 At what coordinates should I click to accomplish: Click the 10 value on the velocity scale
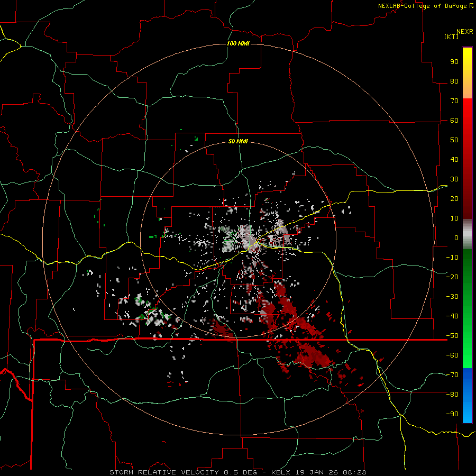click(454, 218)
